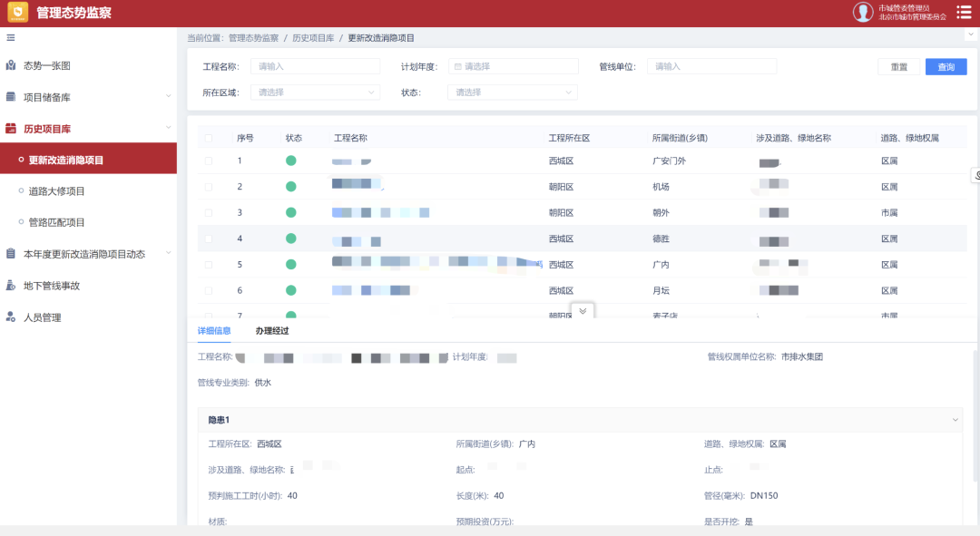Select the checkbox for row 3

coord(209,213)
